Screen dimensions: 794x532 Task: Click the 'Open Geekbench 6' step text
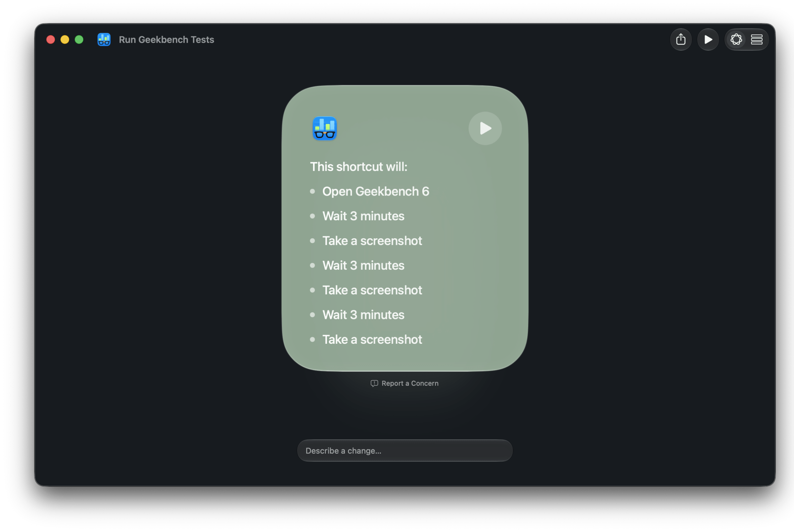[x=376, y=191]
